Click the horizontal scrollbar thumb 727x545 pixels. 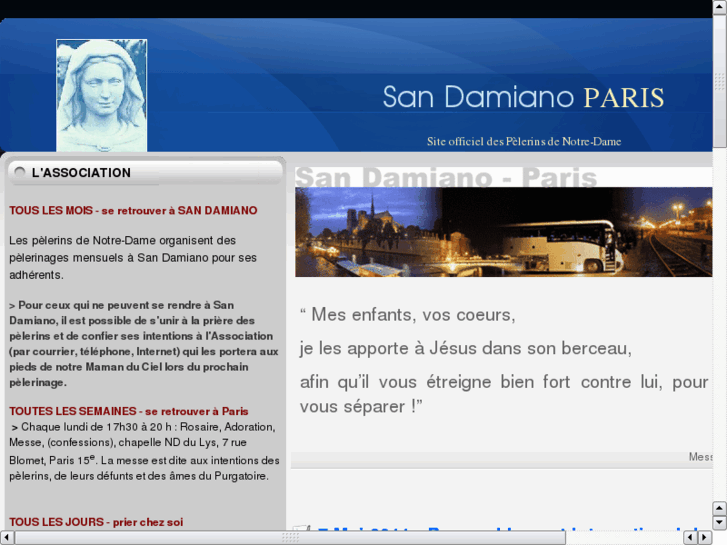pyautogui.click(x=290, y=538)
